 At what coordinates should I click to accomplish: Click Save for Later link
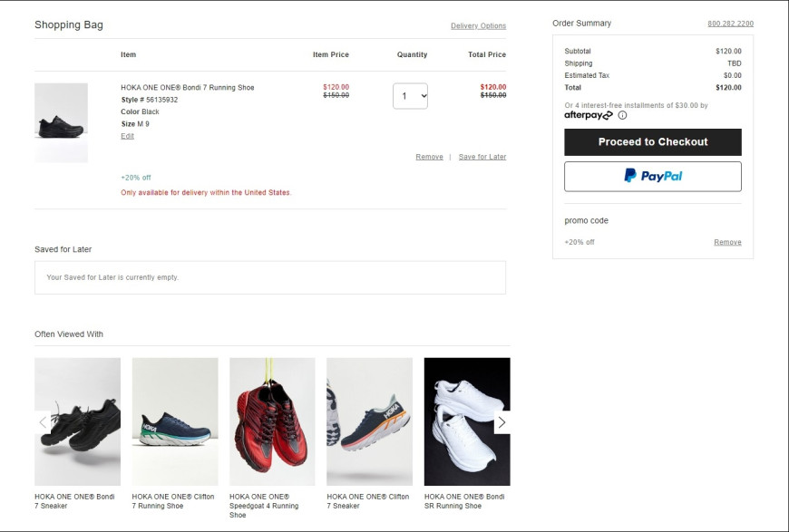coord(482,157)
